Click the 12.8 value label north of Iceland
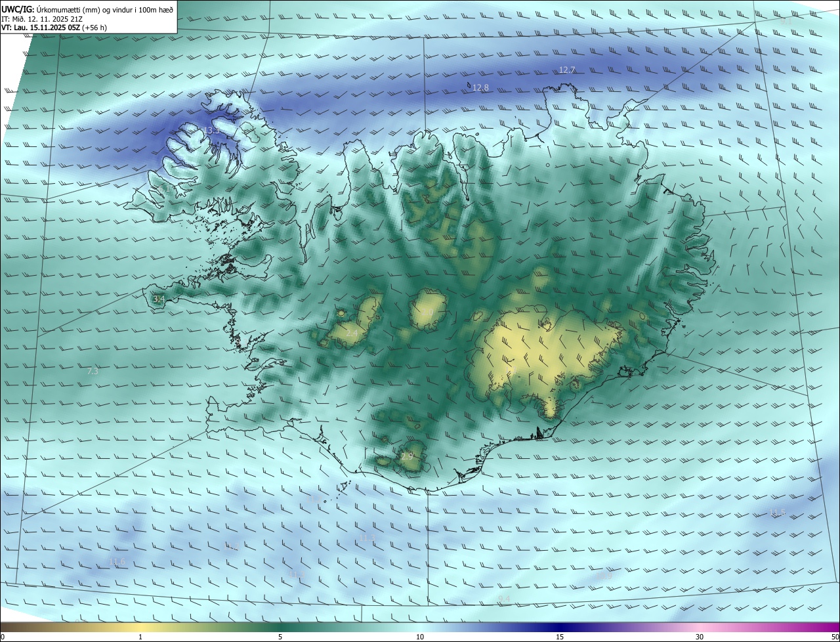This screenshot has height=642, width=840. click(x=481, y=87)
